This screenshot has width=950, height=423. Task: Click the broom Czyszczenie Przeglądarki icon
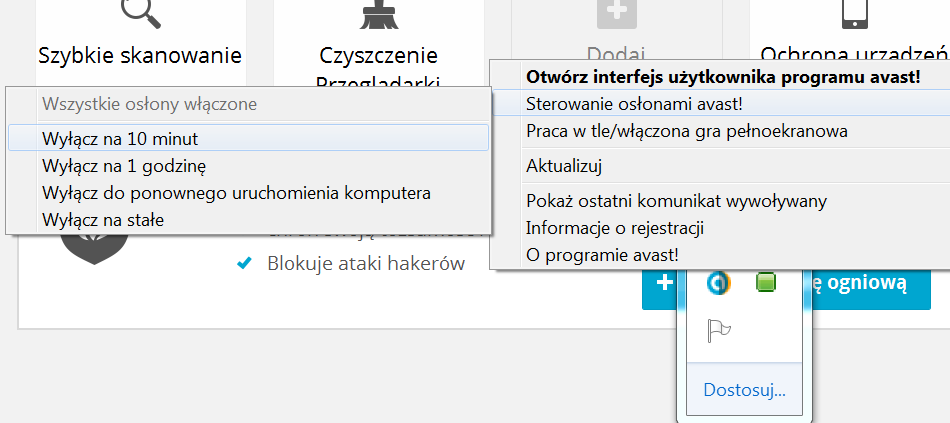379,13
